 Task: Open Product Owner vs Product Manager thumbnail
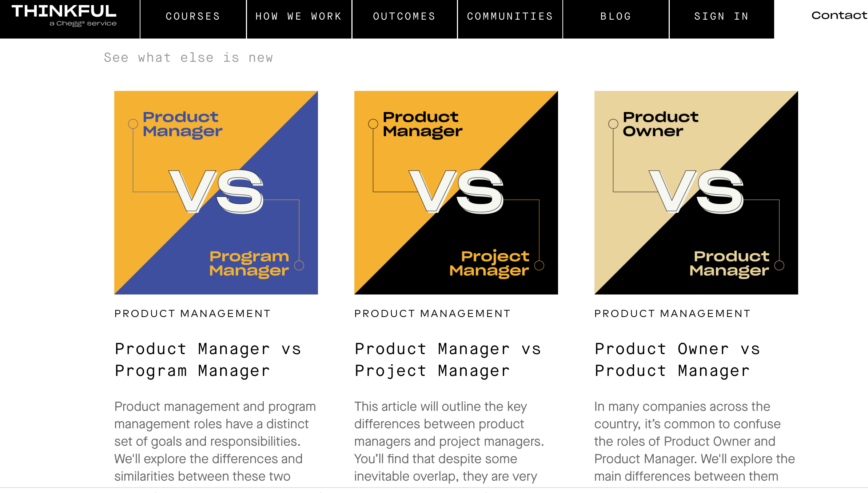click(696, 193)
